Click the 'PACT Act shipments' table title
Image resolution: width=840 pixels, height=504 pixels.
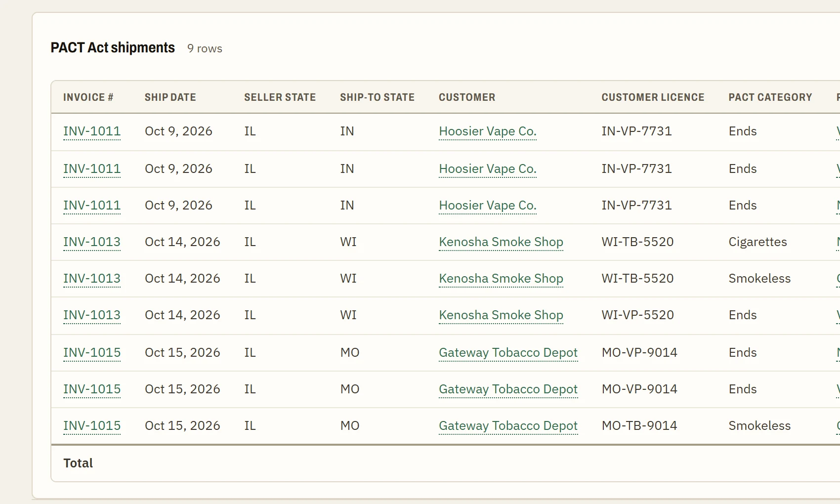point(113,47)
